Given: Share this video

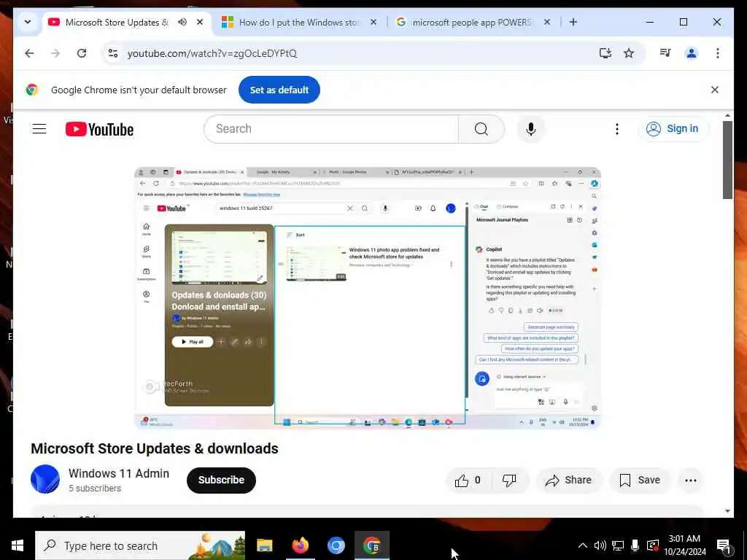Looking at the screenshot, I should [x=569, y=480].
